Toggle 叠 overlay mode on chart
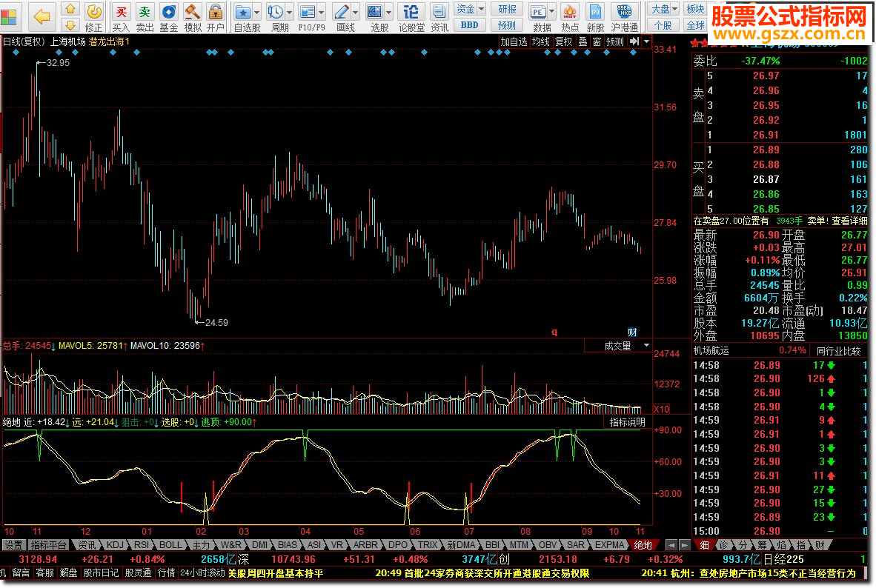876x588 pixels. (x=583, y=42)
